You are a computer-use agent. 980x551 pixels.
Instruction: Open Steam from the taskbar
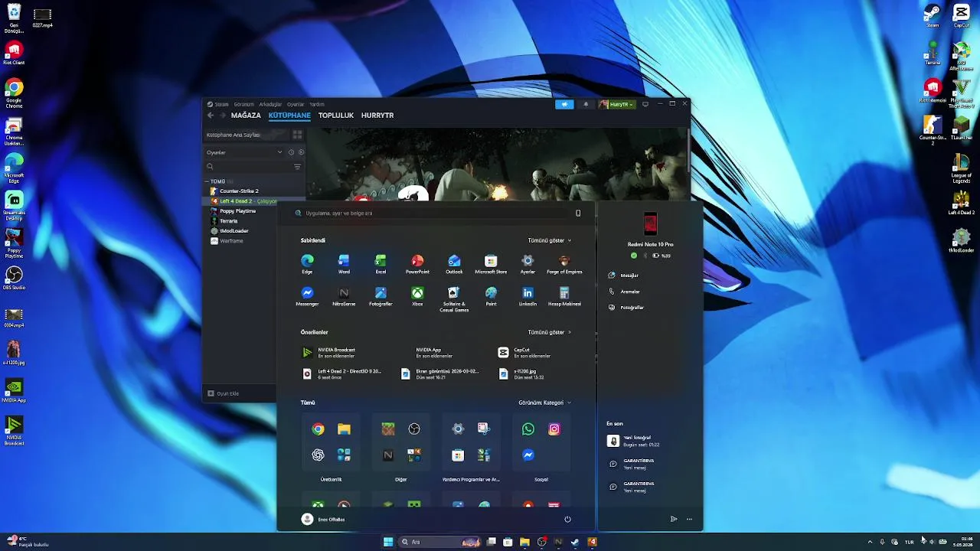click(575, 542)
